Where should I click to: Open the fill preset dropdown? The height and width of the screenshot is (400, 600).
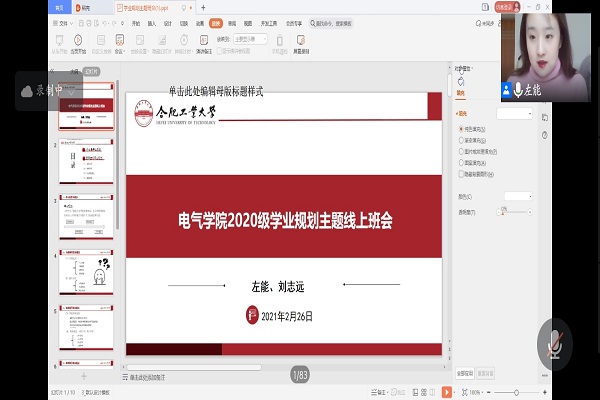(x=516, y=114)
